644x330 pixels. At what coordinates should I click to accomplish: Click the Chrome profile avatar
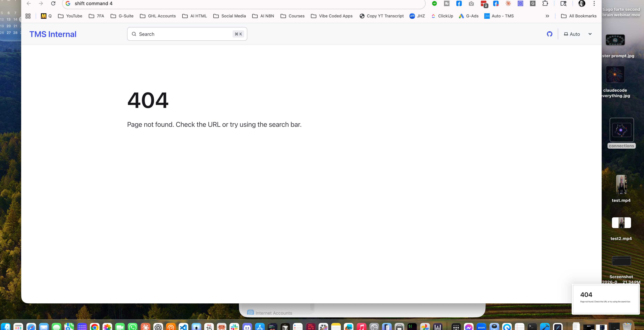(582, 4)
